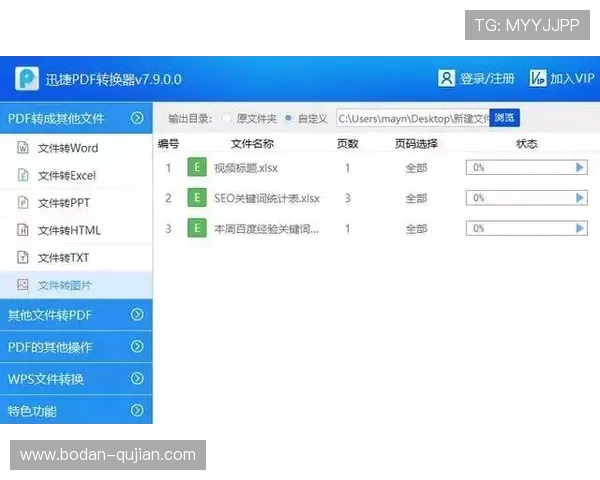Click the 加入VIP link
This screenshot has height=480, width=600.
(x=572, y=78)
